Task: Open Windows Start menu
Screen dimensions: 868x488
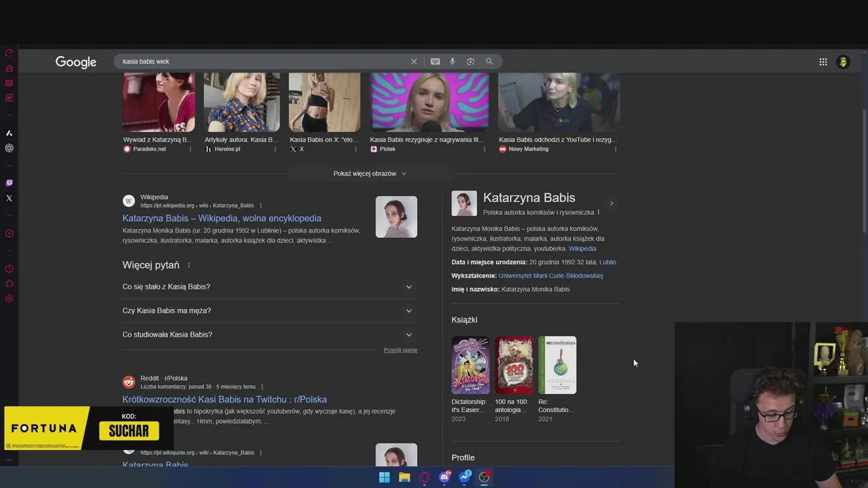Action: click(x=384, y=477)
